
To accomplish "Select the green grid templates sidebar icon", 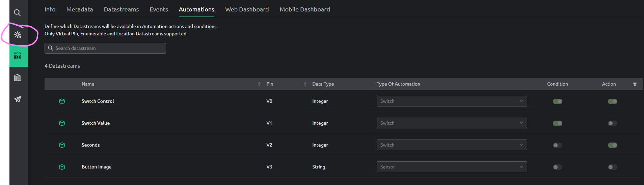I will click(18, 56).
